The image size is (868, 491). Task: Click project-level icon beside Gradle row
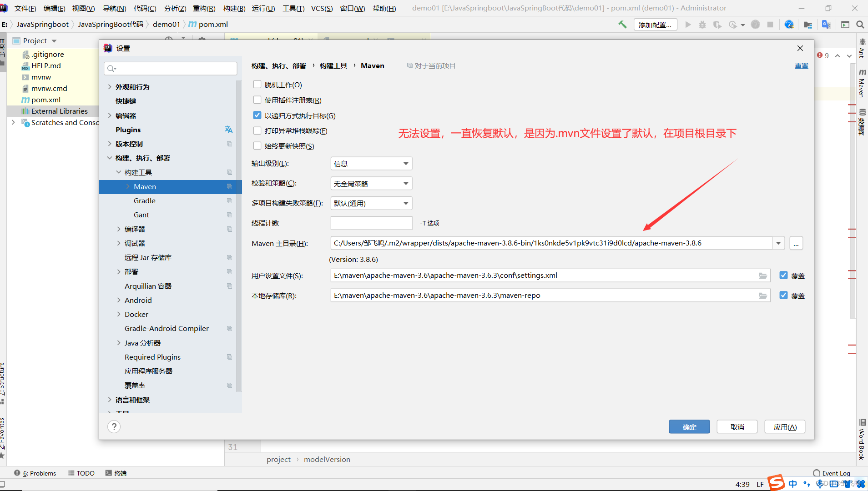pyautogui.click(x=229, y=200)
